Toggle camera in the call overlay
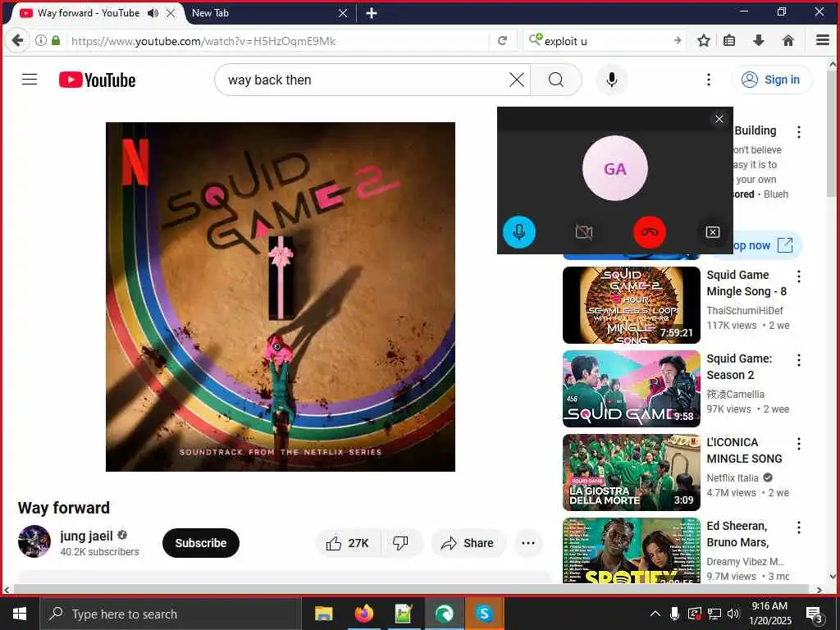 [x=584, y=232]
